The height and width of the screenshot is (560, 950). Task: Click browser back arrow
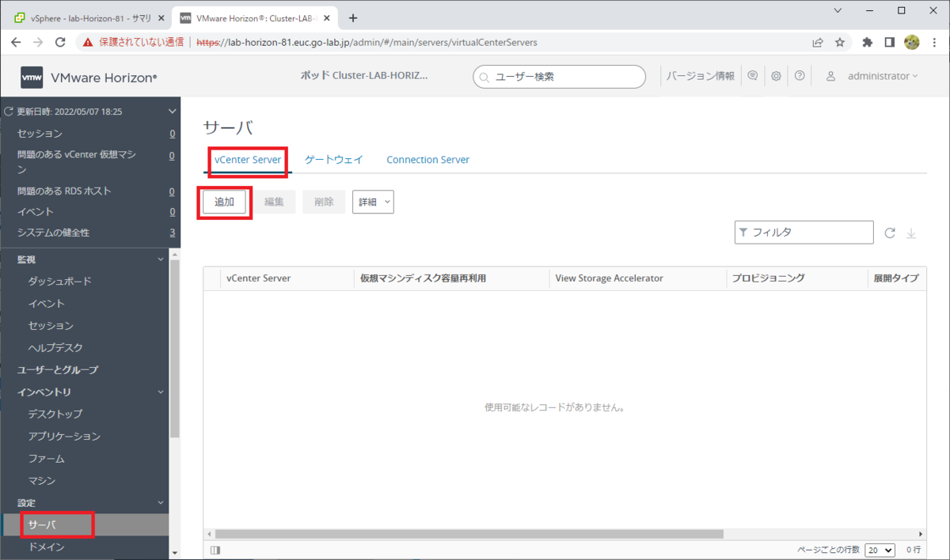(x=17, y=42)
